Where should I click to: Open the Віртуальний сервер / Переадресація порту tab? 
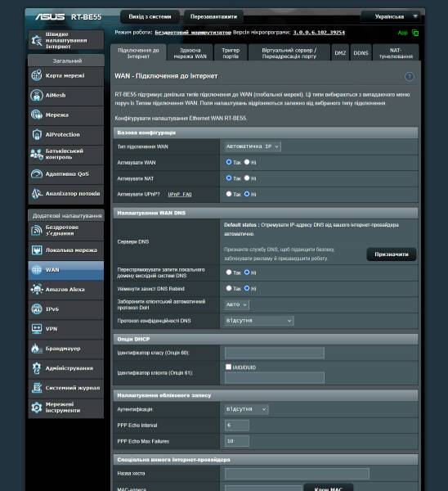coord(289,53)
